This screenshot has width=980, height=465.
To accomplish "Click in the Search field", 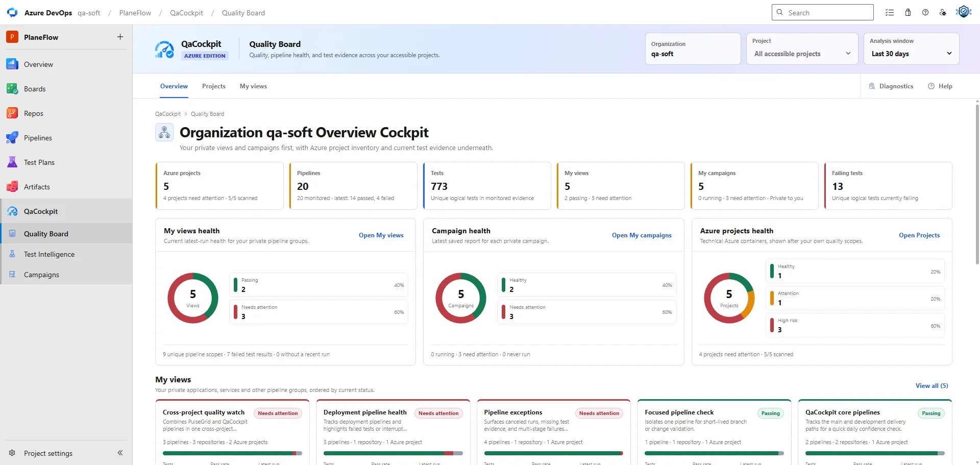I will coord(823,12).
